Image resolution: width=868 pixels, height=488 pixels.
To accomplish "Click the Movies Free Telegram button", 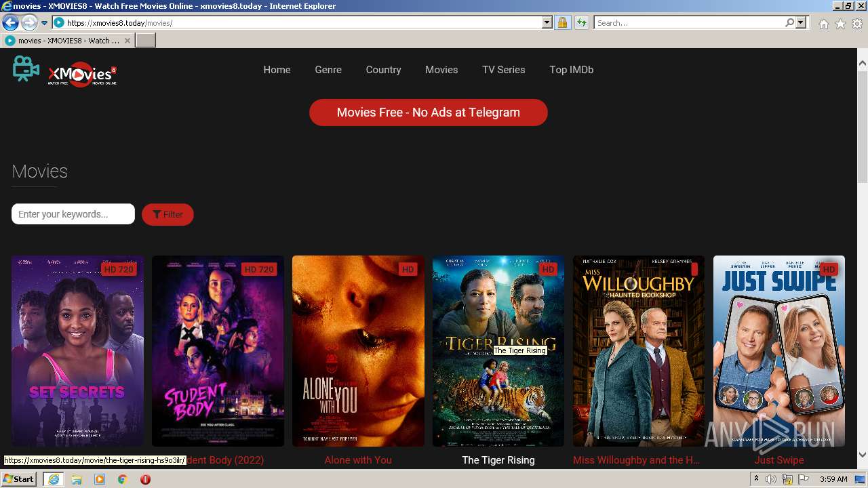I will (428, 113).
